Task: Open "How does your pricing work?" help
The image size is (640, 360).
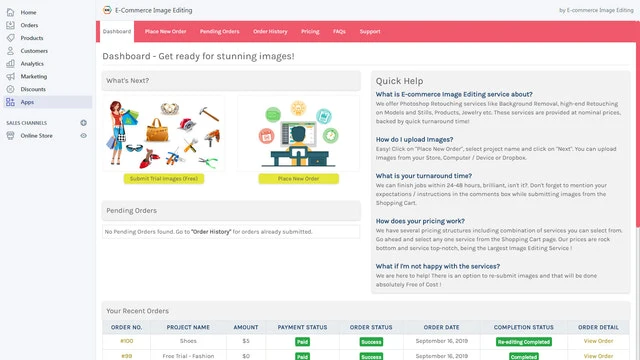Action: (420, 221)
